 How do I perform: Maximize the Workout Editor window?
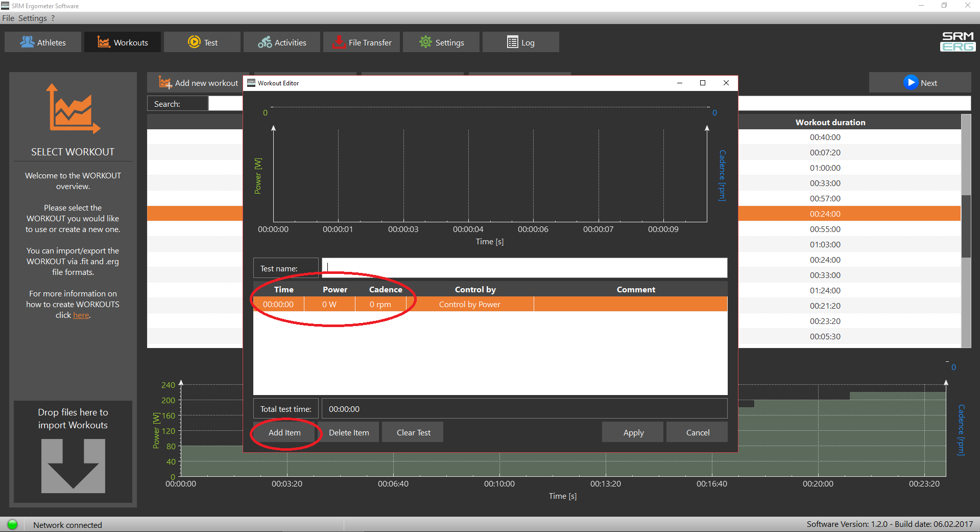click(x=703, y=83)
